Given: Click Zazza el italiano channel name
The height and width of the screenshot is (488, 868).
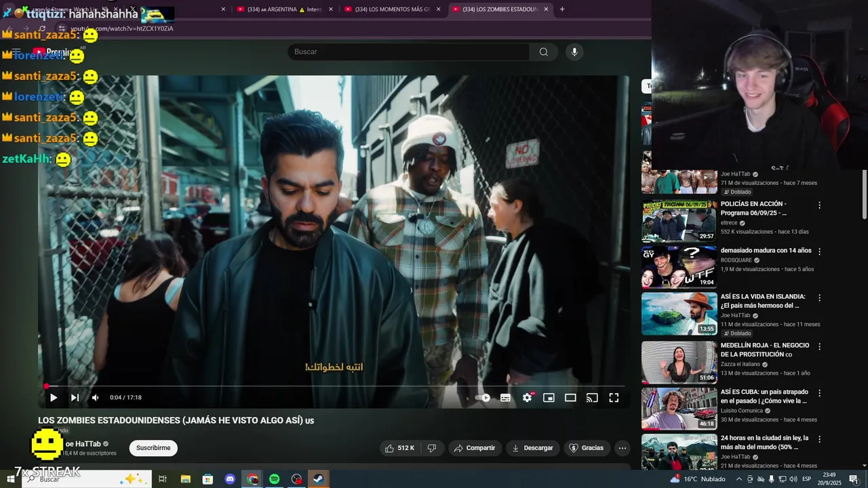Looking at the screenshot, I should point(741,364).
